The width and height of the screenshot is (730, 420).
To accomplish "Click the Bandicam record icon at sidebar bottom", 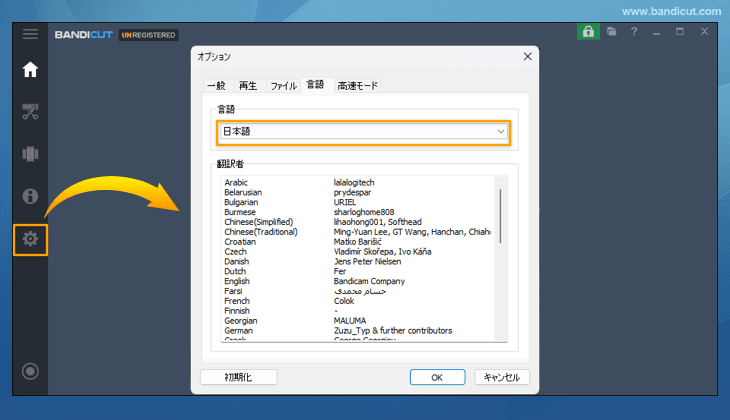I will (x=30, y=371).
